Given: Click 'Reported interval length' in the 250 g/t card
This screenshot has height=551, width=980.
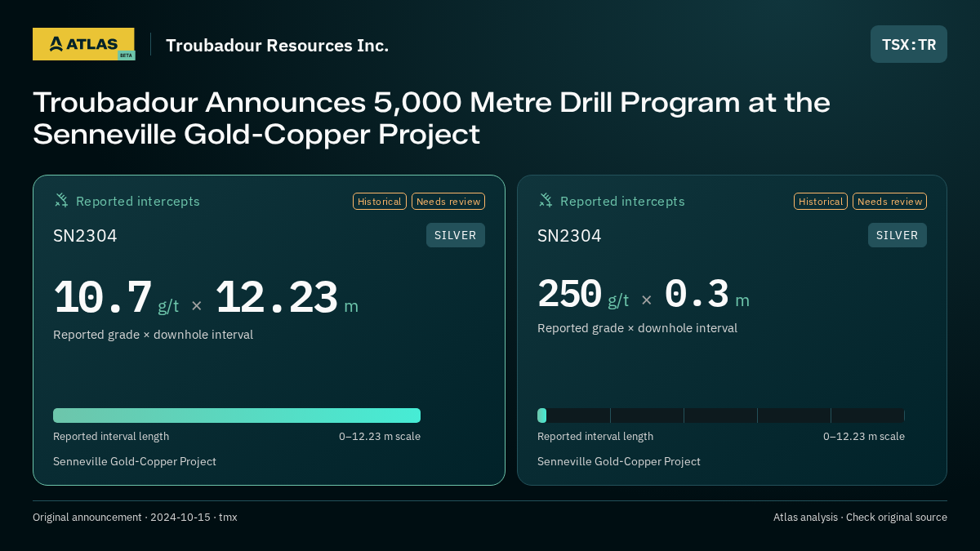Looking at the screenshot, I should pos(595,437).
